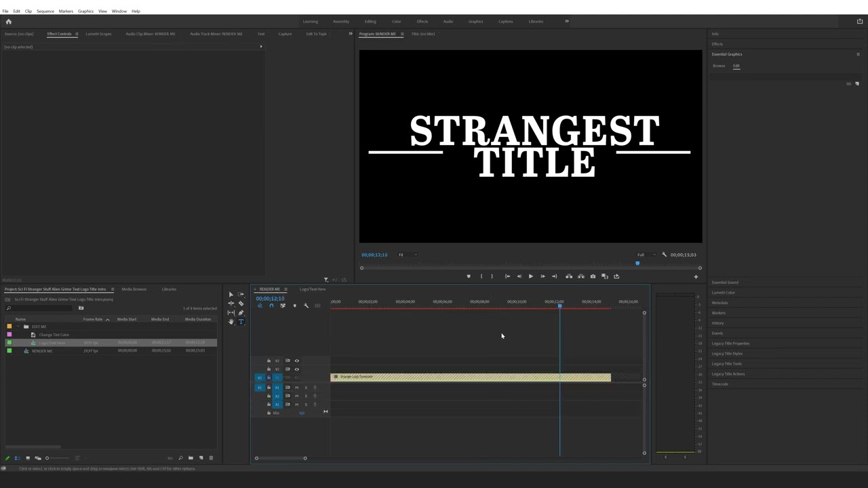Click the Home icon
Screen dimensions: 868x488
[9, 22]
